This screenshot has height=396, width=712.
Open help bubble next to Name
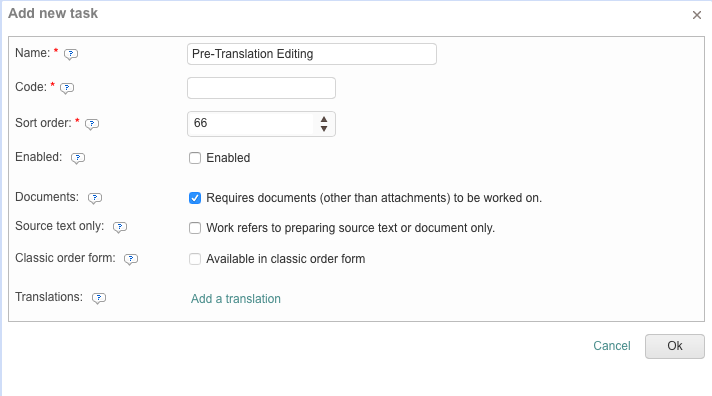[x=71, y=54]
